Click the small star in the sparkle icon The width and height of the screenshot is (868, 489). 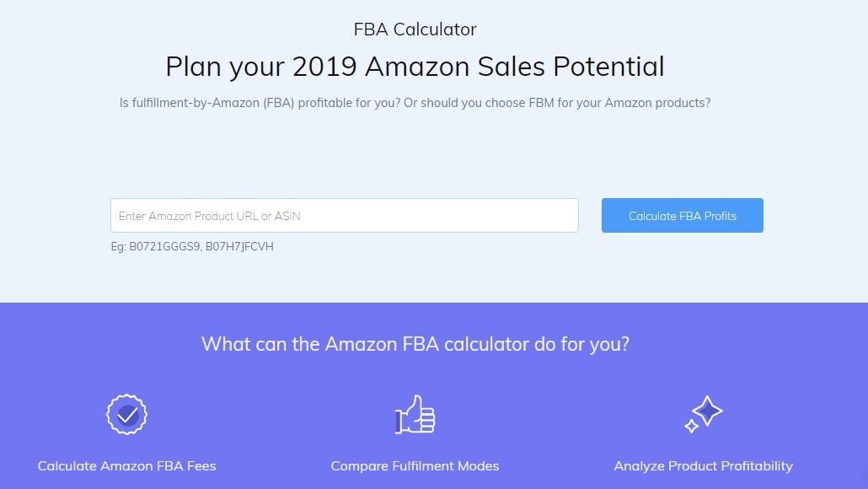tap(692, 427)
